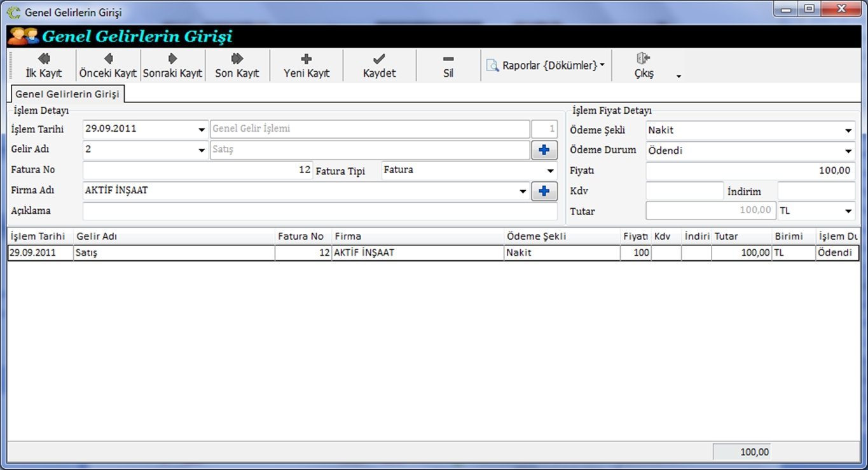Expand the İşlem Tarihi date dropdown

(x=202, y=130)
